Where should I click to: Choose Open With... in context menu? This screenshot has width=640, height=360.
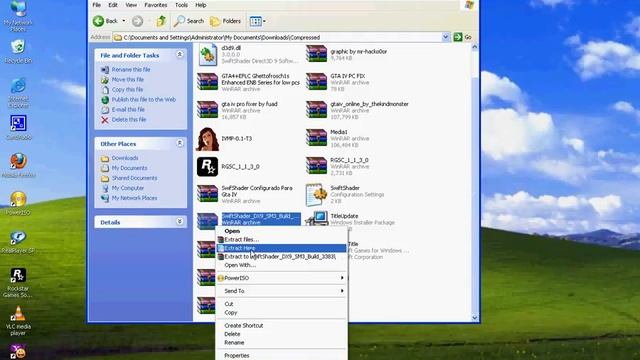(240, 265)
